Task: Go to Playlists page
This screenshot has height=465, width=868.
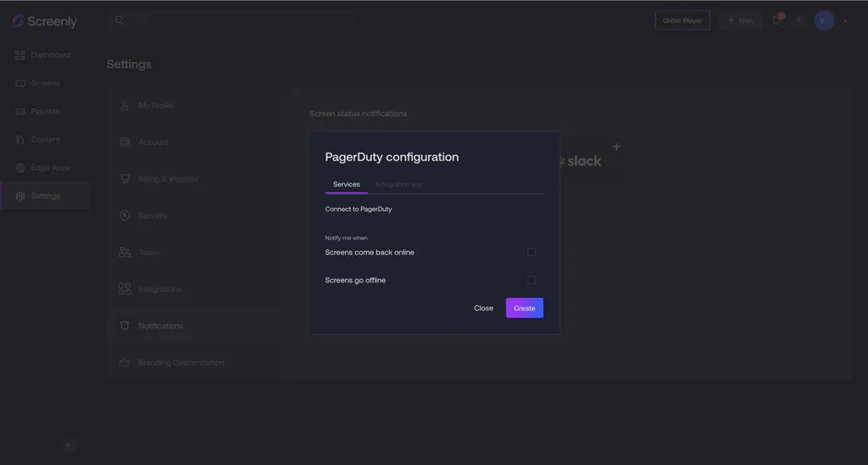Action: click(45, 111)
